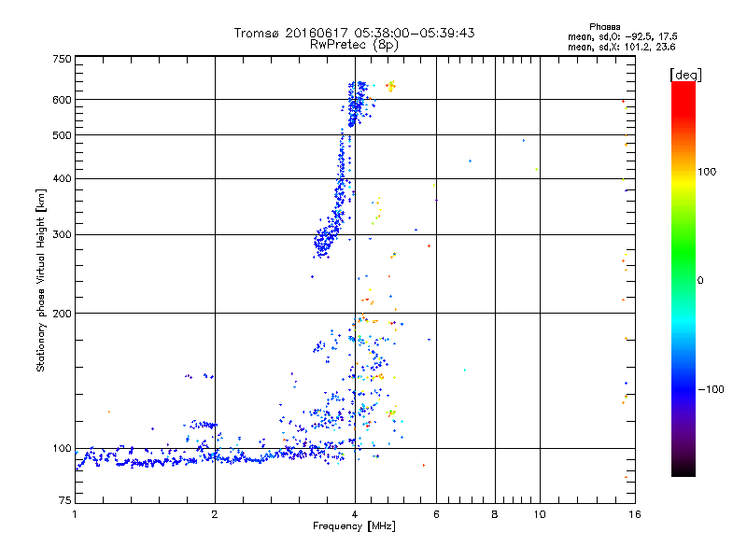Click the y-axis tick label '600'
The image size is (747, 560).
click(62, 100)
